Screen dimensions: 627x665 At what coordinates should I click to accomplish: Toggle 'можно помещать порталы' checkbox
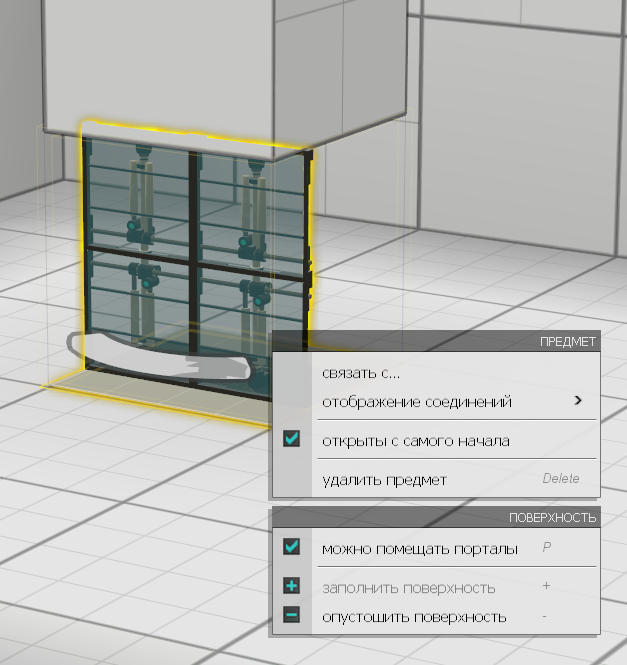click(x=291, y=547)
